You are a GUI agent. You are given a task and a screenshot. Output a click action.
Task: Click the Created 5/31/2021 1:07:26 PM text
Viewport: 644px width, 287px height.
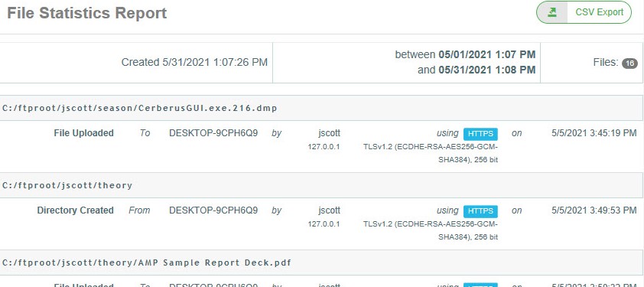click(x=194, y=63)
